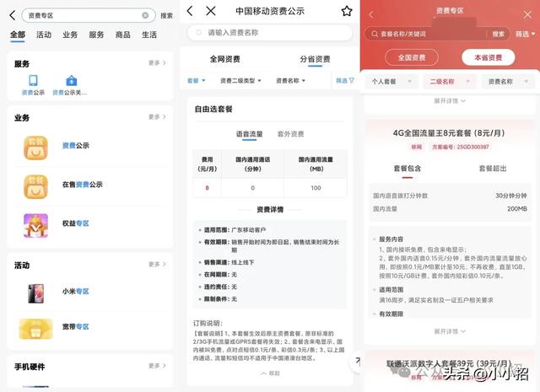Switch to the 商品 tab
Viewport: 540px width, 392px height.
coord(122,35)
